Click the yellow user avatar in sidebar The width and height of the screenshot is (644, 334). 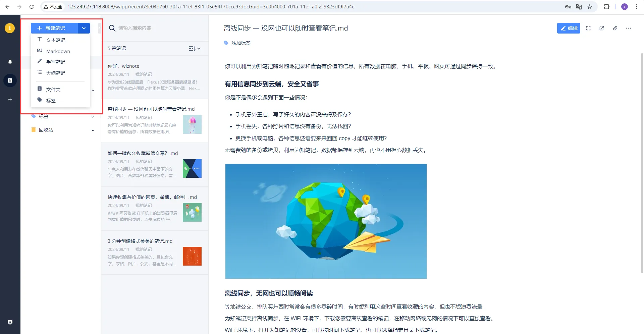10,28
